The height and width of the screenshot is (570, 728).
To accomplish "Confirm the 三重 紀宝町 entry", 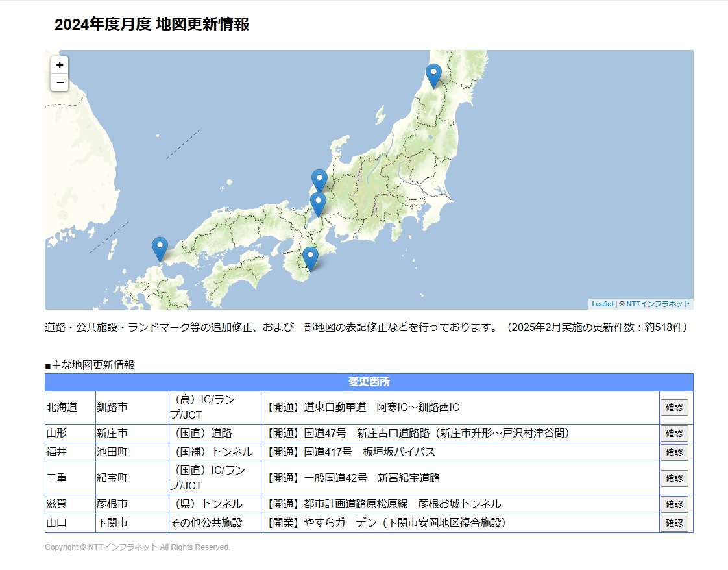I will point(674,478).
